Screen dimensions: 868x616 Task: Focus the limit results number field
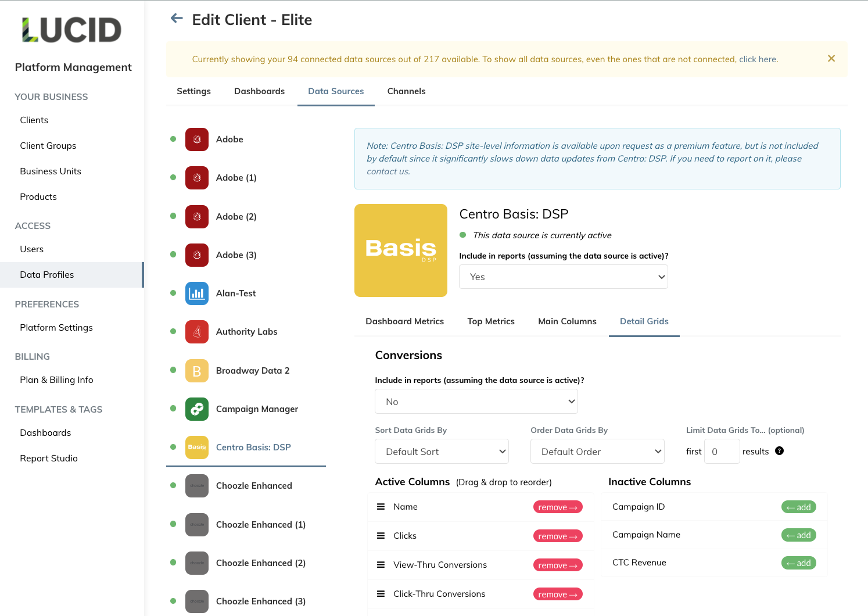click(722, 452)
